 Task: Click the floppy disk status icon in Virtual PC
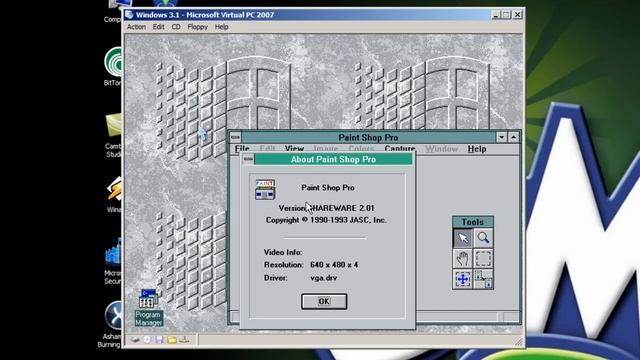159,340
